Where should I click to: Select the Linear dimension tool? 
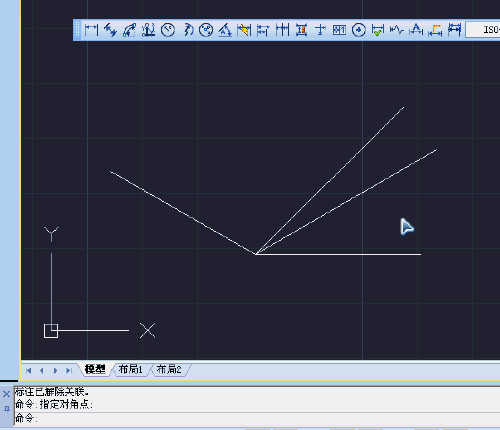click(91, 30)
